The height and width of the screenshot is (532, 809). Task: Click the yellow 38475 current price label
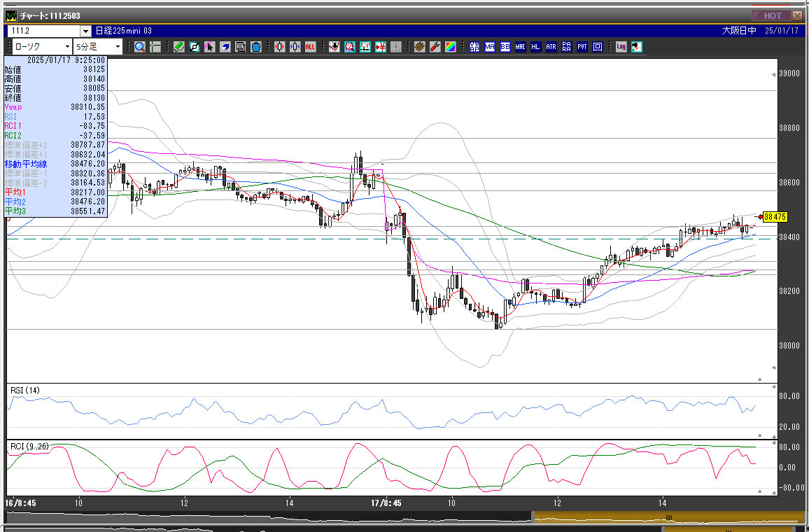[x=775, y=217]
